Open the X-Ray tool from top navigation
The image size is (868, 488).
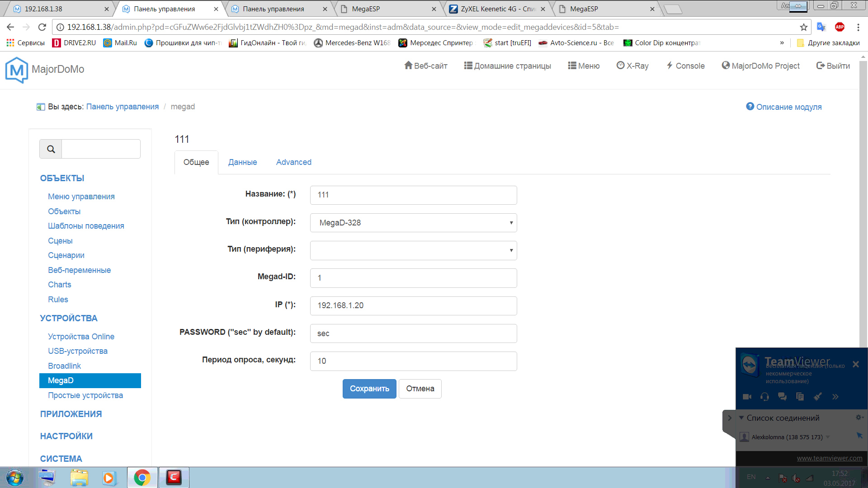point(632,66)
